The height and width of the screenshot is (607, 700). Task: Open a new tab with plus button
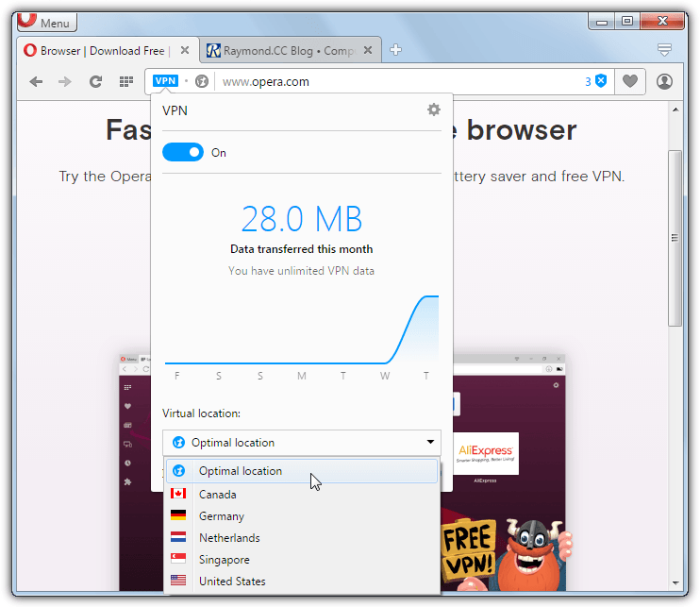click(395, 50)
